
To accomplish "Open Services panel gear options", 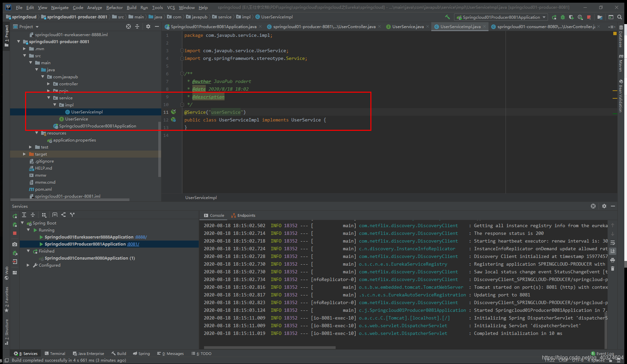I will click(x=604, y=206).
